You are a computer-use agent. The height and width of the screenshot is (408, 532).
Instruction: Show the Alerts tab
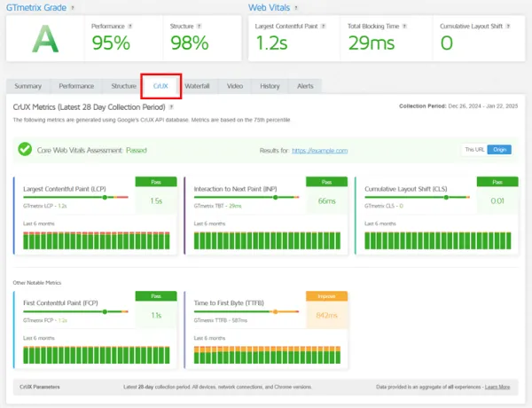click(305, 86)
